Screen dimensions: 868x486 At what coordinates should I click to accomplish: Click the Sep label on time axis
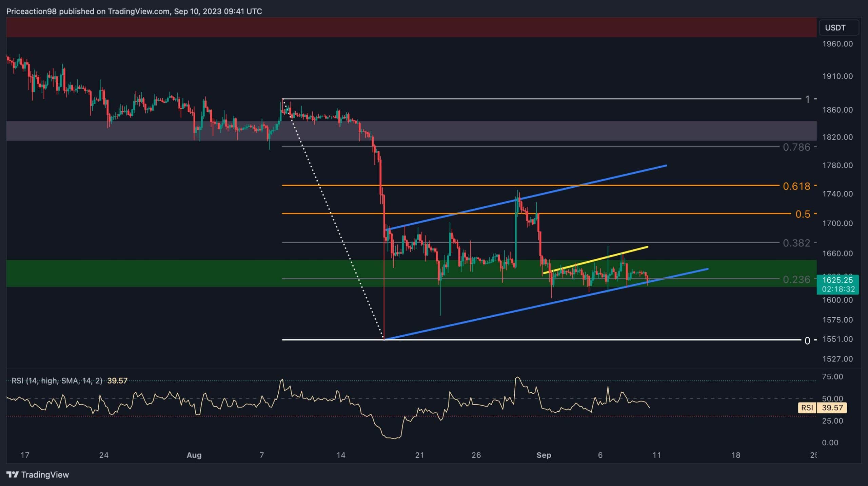544,455
